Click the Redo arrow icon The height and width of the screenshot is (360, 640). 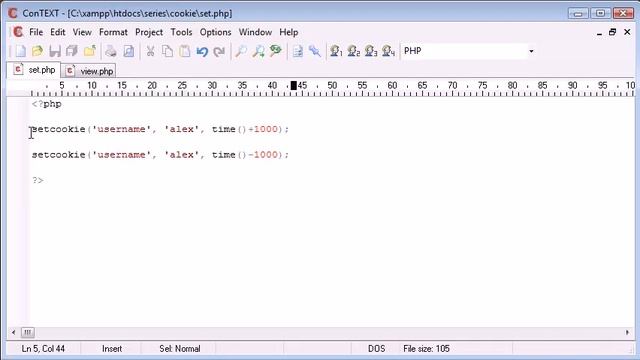(219, 51)
